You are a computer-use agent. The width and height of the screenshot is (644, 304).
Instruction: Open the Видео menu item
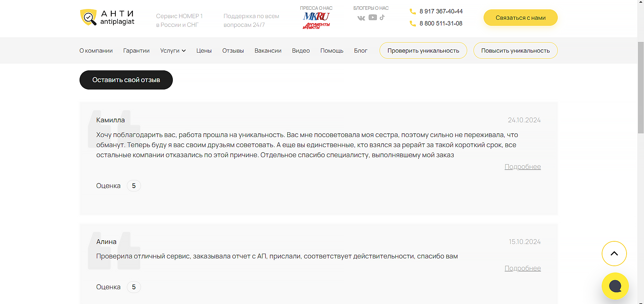(301, 51)
